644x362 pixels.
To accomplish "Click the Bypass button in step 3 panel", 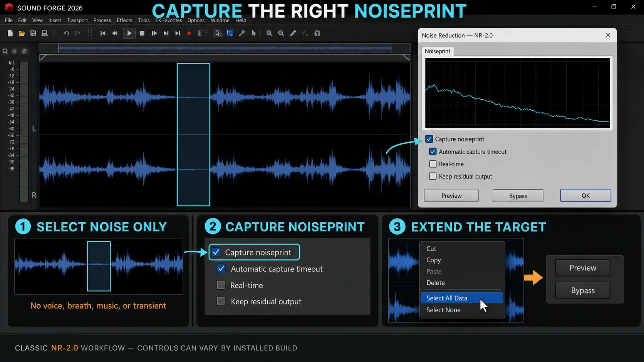I will coord(583,290).
